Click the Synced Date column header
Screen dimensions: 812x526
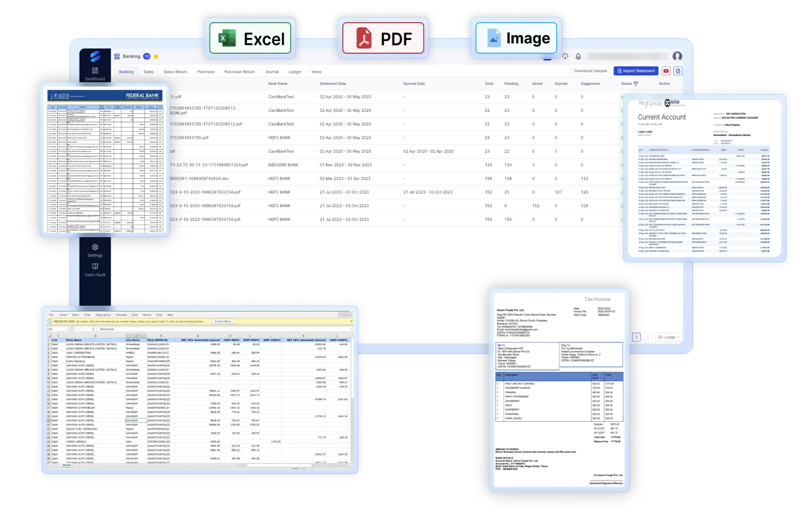(x=414, y=84)
